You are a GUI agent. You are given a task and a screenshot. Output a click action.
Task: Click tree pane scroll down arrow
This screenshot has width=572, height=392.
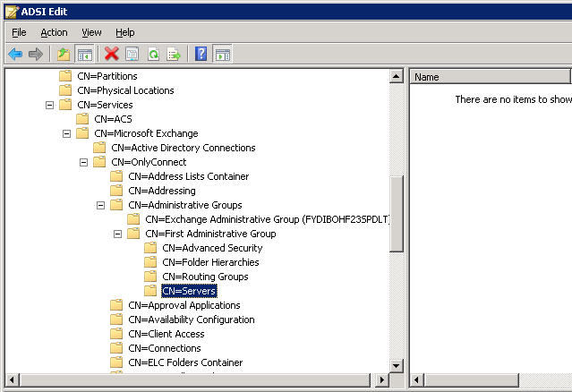coord(397,365)
